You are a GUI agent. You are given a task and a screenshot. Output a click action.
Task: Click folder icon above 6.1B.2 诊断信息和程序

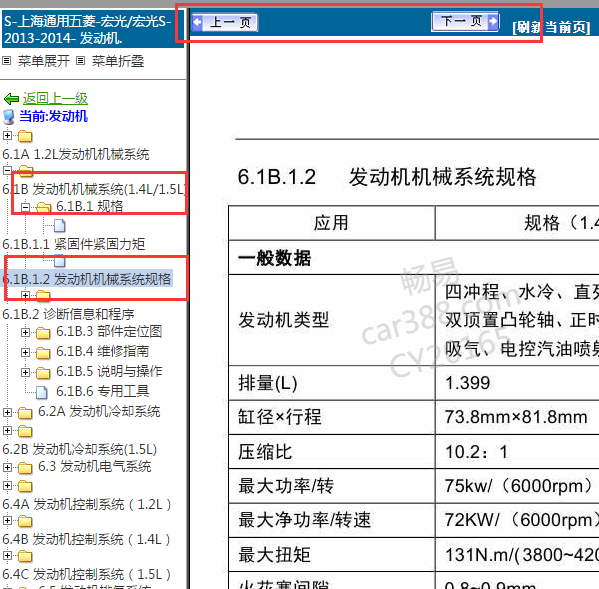(x=43, y=295)
